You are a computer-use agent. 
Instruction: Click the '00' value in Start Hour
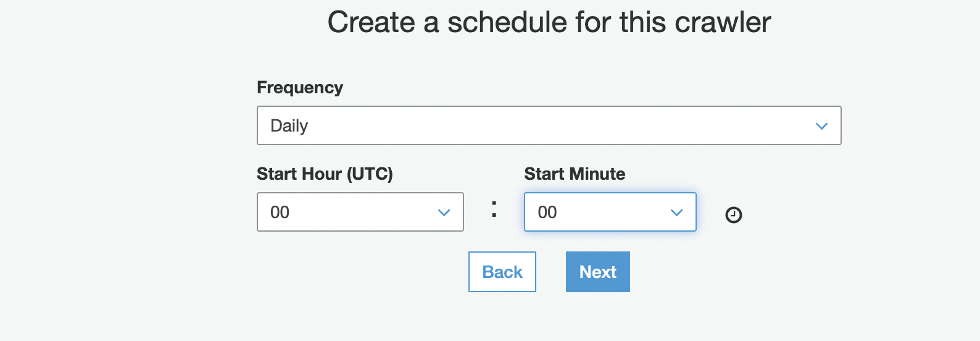point(280,213)
